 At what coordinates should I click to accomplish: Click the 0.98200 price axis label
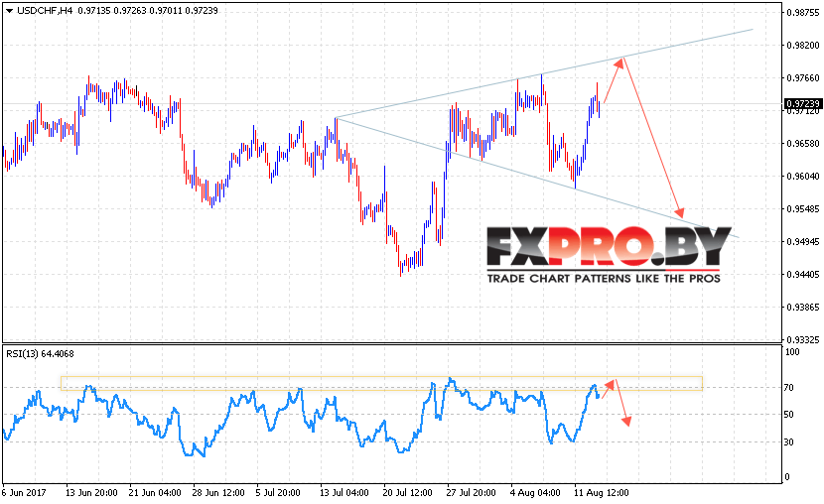pos(803,46)
